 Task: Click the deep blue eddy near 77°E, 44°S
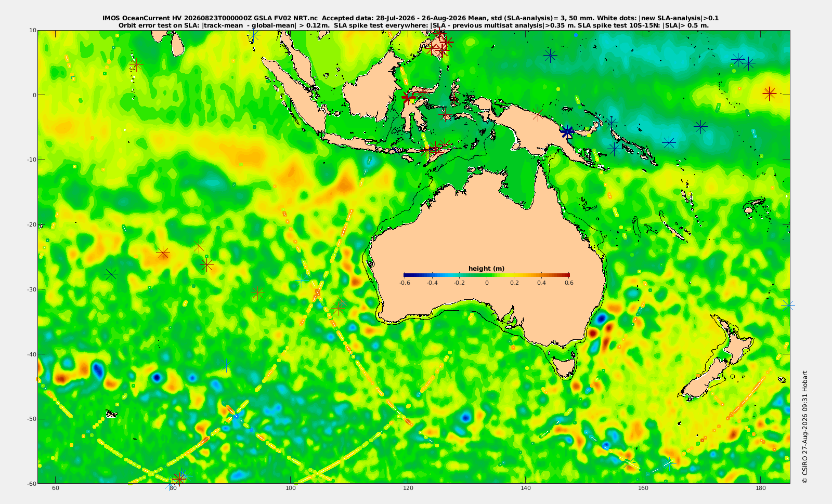click(157, 378)
